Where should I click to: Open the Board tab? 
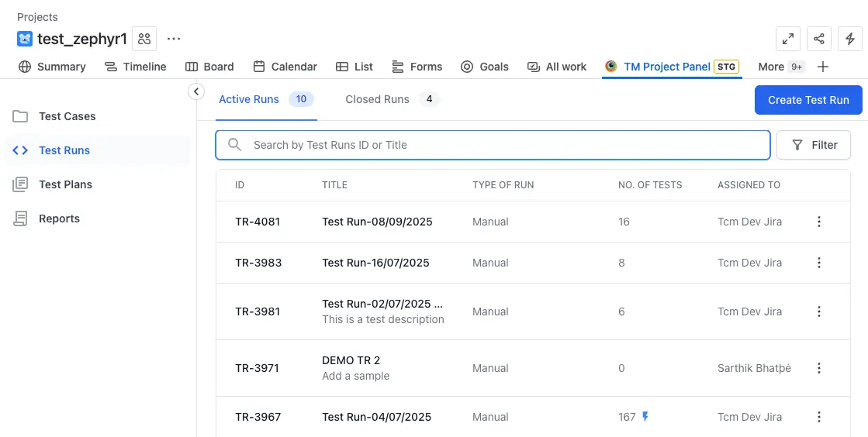pyautogui.click(x=209, y=67)
